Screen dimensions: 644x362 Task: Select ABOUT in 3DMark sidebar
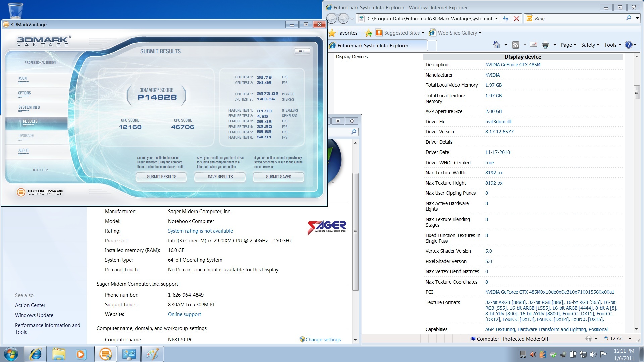23,151
